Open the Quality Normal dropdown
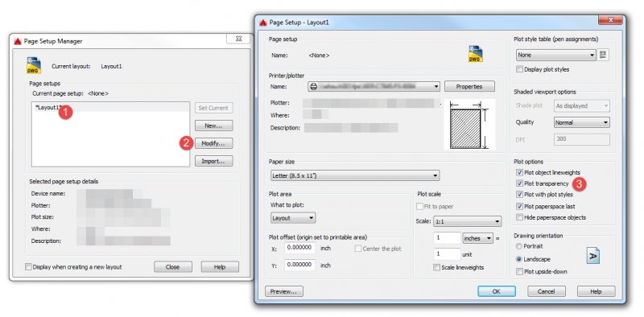 pyautogui.click(x=581, y=122)
